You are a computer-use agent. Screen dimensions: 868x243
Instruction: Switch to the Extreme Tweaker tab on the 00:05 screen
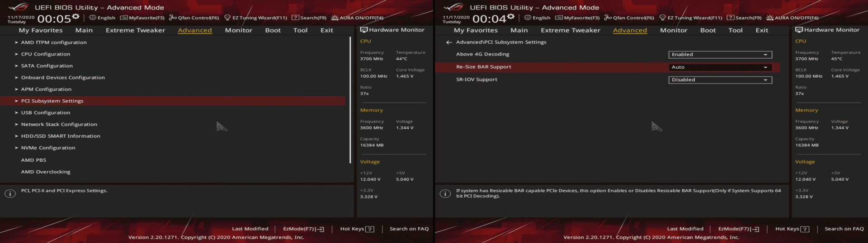click(x=135, y=30)
